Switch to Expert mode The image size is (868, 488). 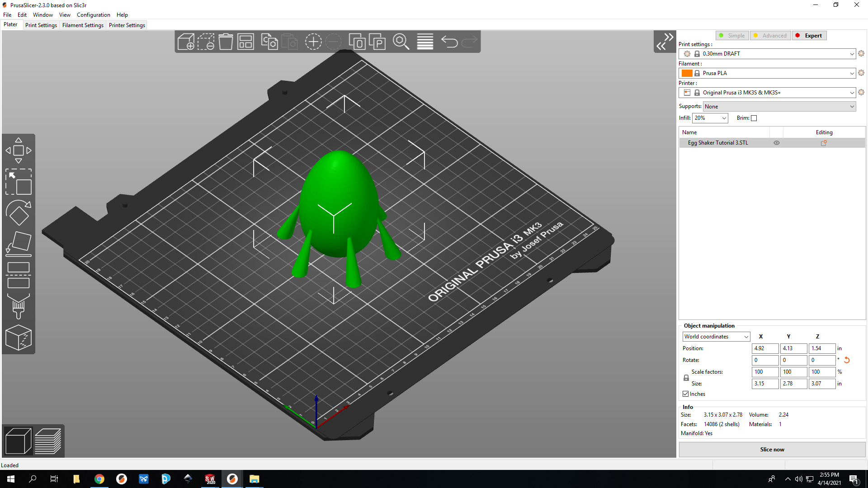[809, 36]
